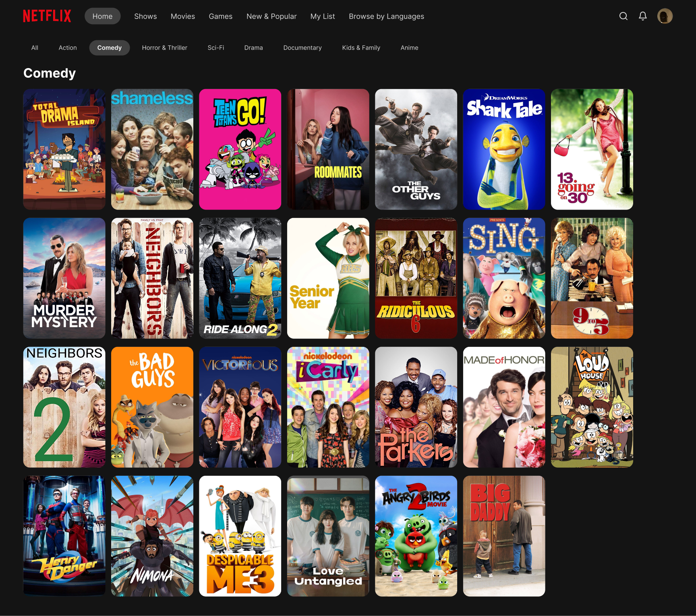Open the Games menu item
This screenshot has width=696, height=616.
(x=220, y=16)
